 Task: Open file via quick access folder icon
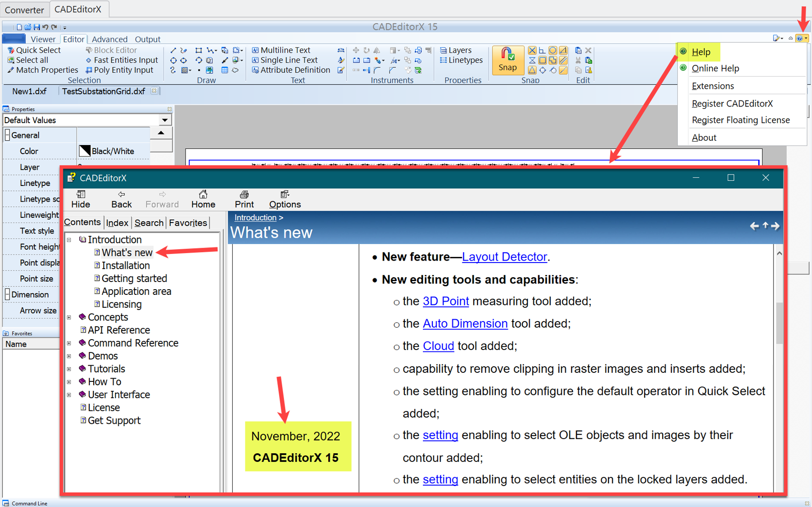(28, 27)
